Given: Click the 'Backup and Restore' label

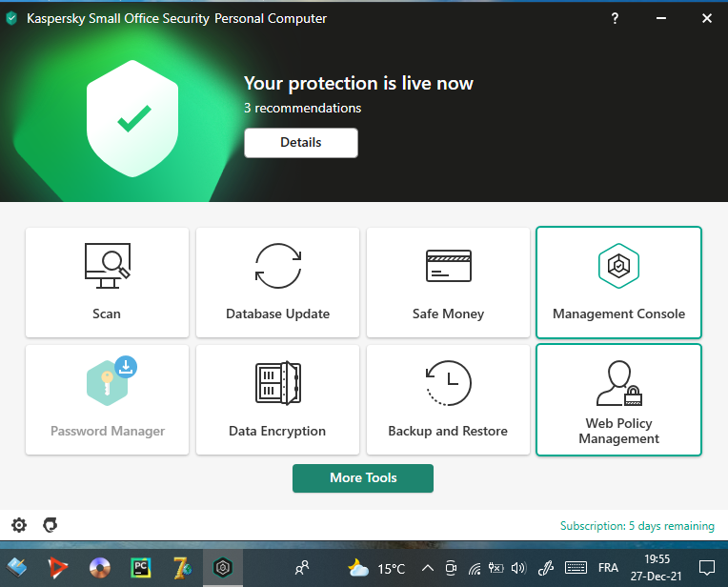Looking at the screenshot, I should (448, 431).
